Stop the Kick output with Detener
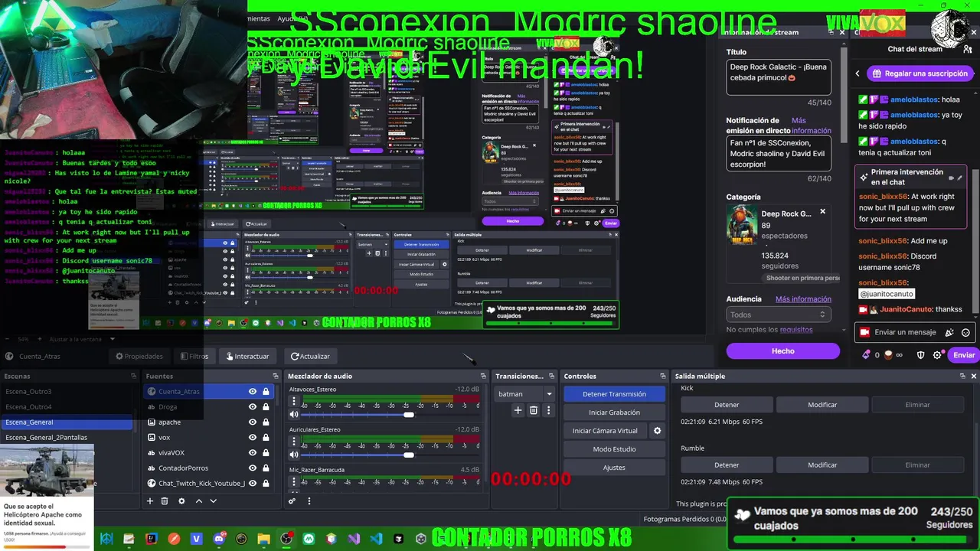 click(727, 405)
